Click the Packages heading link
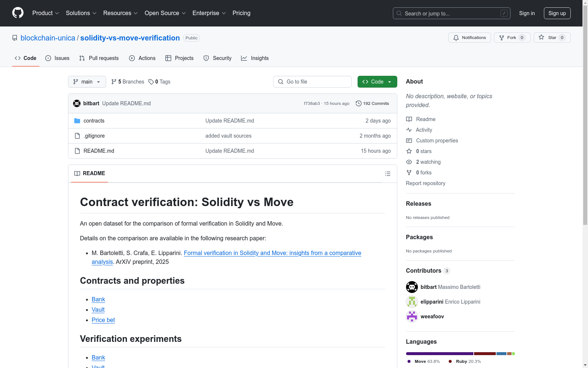 click(x=419, y=237)
